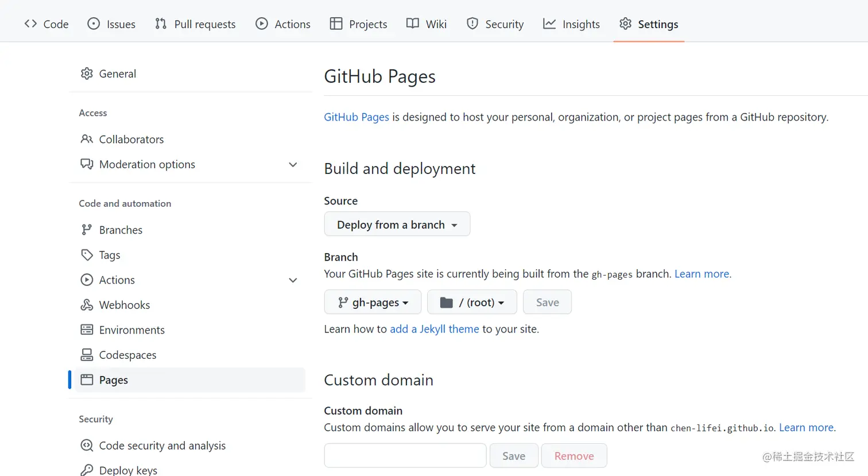Open the Pull requests tab
The height and width of the screenshot is (476, 868).
click(x=195, y=24)
